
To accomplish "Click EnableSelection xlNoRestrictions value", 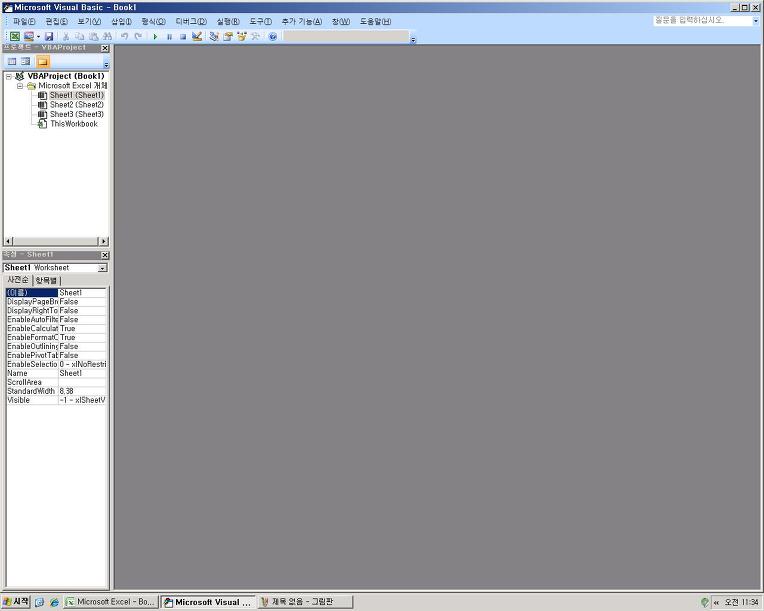I will (82, 364).
